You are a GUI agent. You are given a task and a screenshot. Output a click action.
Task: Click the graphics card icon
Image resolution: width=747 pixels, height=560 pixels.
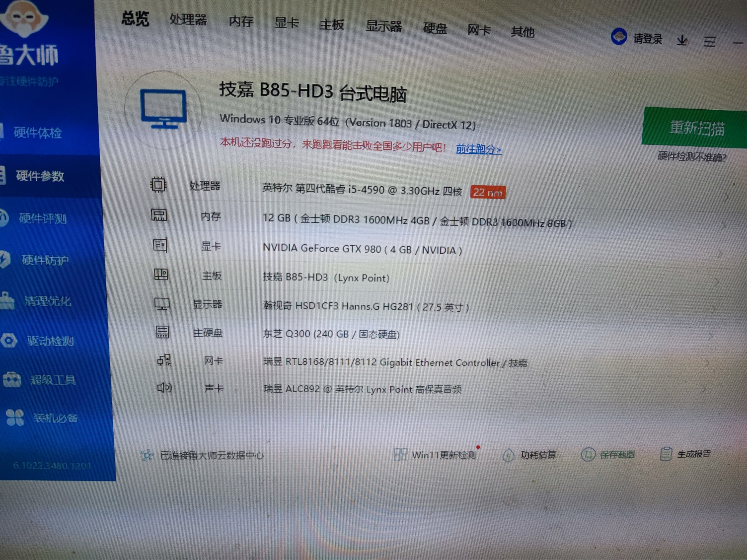tap(160, 245)
